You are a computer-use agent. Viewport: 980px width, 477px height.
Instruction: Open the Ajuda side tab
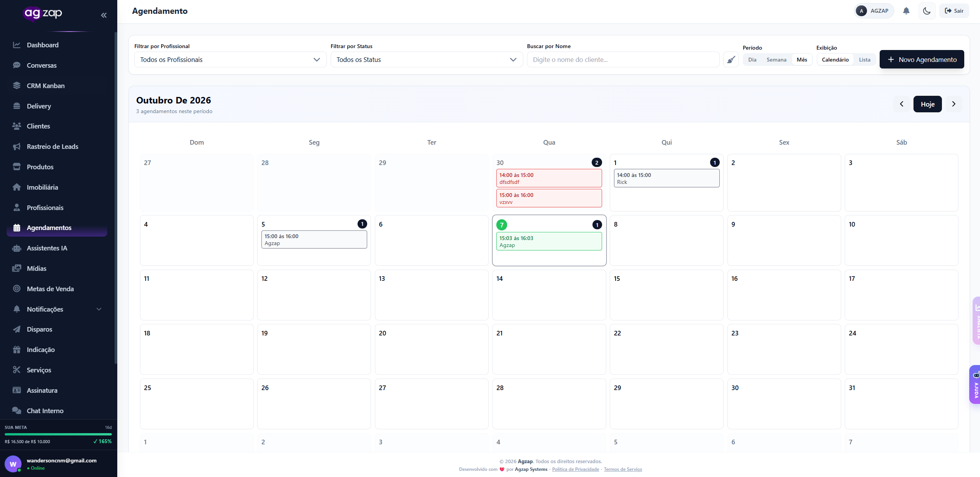[975, 385]
